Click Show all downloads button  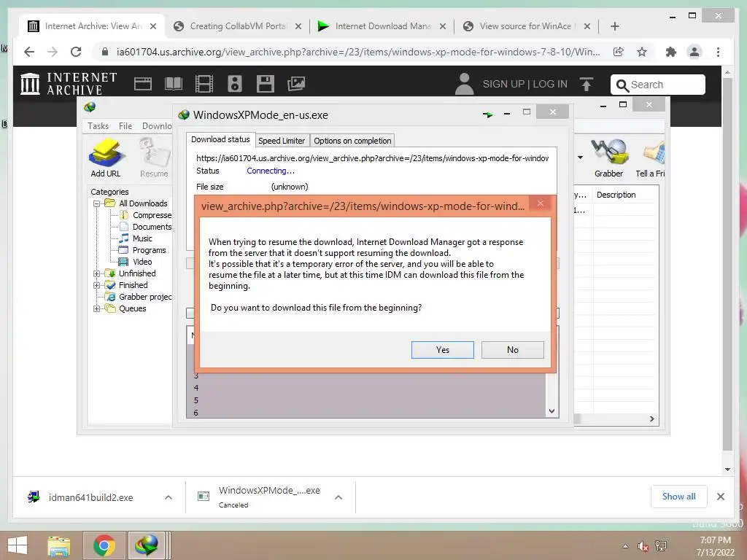[x=679, y=497]
